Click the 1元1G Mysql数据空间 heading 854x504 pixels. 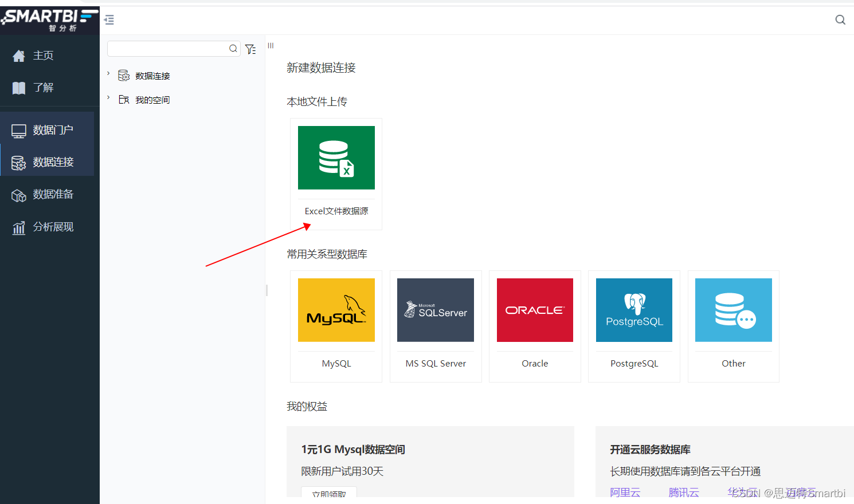[x=353, y=450]
